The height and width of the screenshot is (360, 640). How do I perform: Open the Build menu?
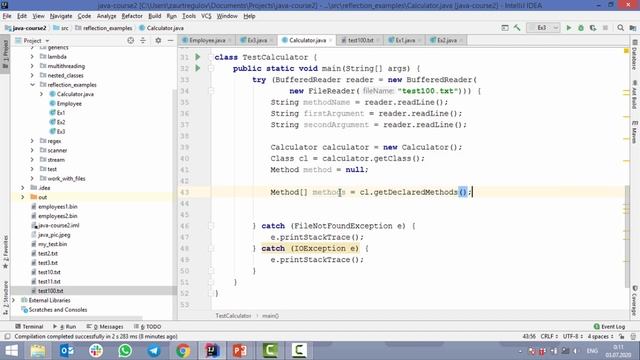coord(154,16)
